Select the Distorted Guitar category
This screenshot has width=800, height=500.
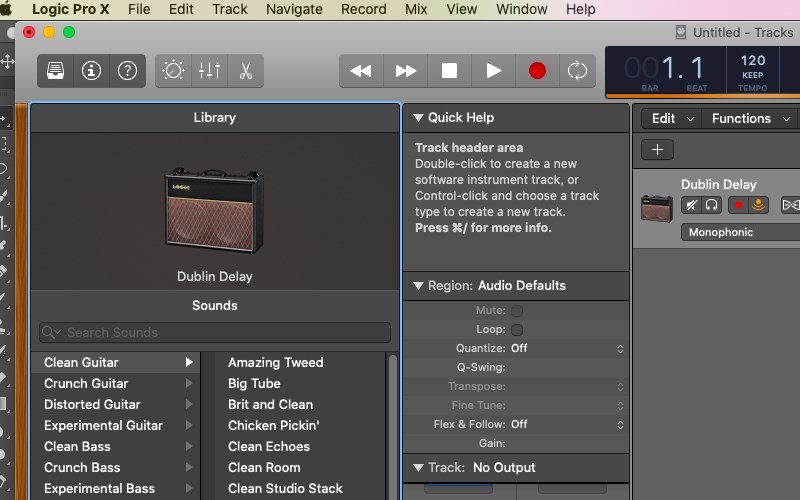point(115,405)
